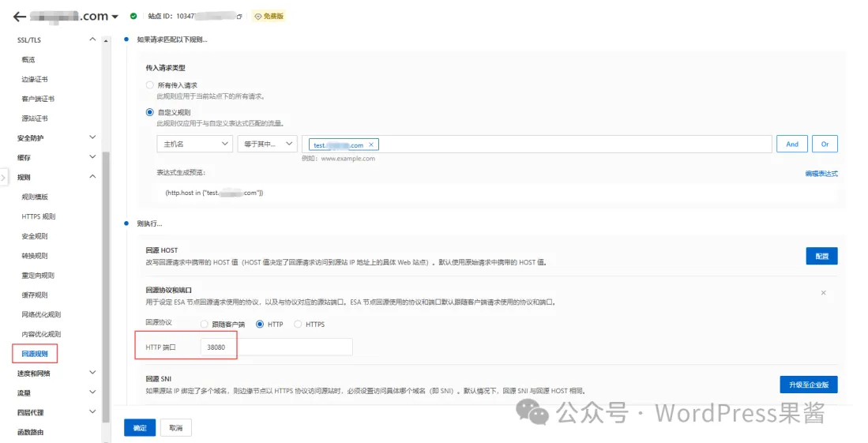Screen dimensions: 868x443
Task: Open 回源规则 in the sidebar
Action: click(x=34, y=354)
